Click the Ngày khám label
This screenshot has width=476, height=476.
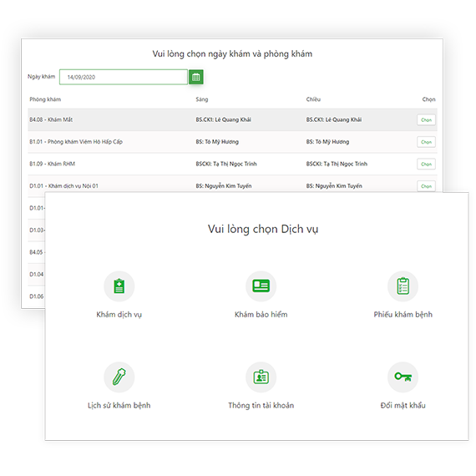(x=41, y=77)
